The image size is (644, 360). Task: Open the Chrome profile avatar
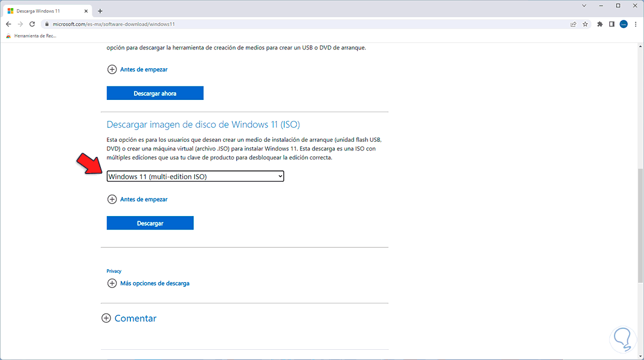click(624, 24)
